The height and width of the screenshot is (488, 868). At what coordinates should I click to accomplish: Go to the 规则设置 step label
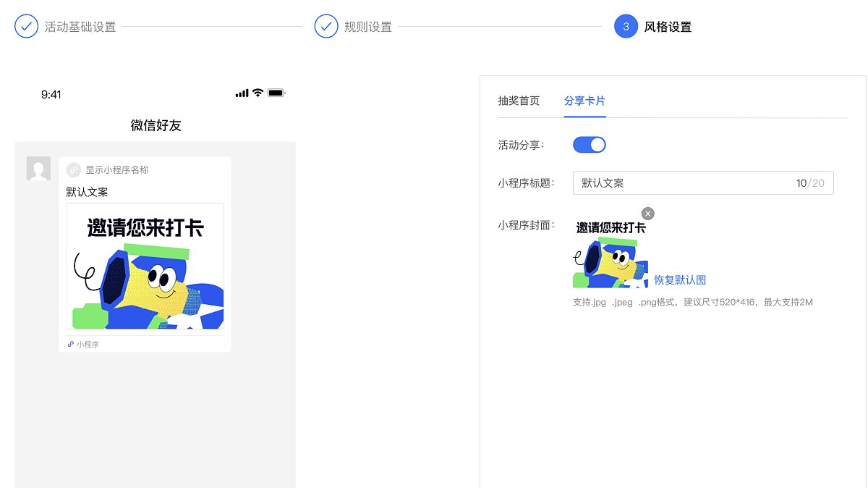click(368, 27)
